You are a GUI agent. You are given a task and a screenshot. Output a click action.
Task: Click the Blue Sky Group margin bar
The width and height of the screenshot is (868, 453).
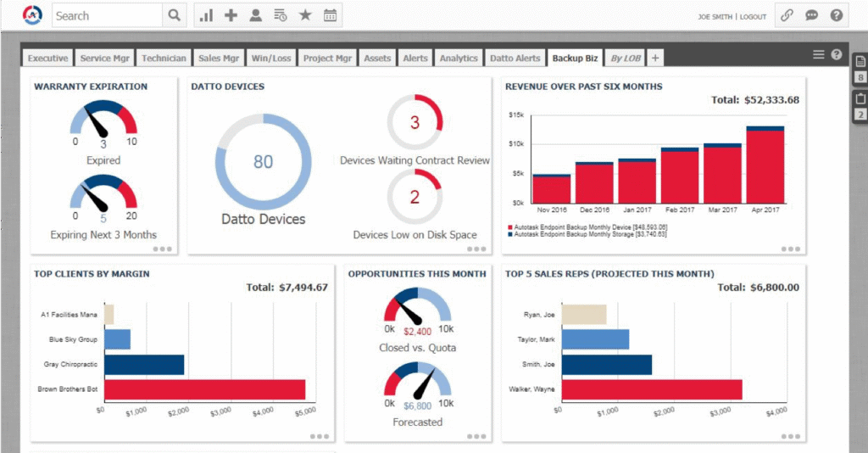click(x=117, y=339)
